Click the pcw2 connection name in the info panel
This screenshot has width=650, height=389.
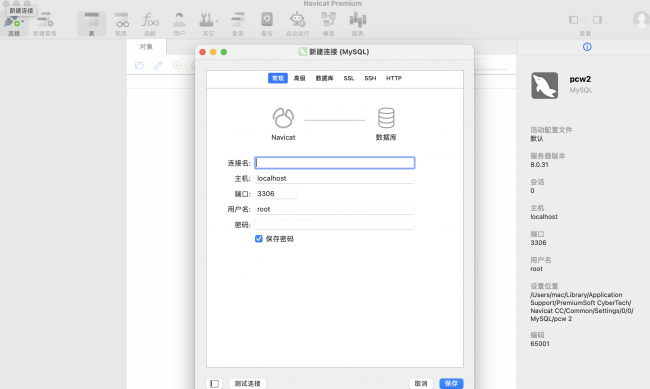pos(580,79)
